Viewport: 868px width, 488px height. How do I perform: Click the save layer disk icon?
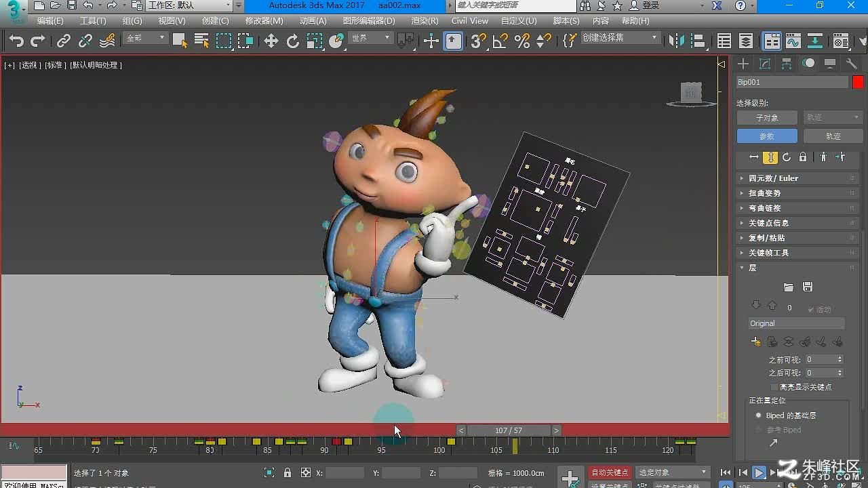pyautogui.click(x=807, y=287)
